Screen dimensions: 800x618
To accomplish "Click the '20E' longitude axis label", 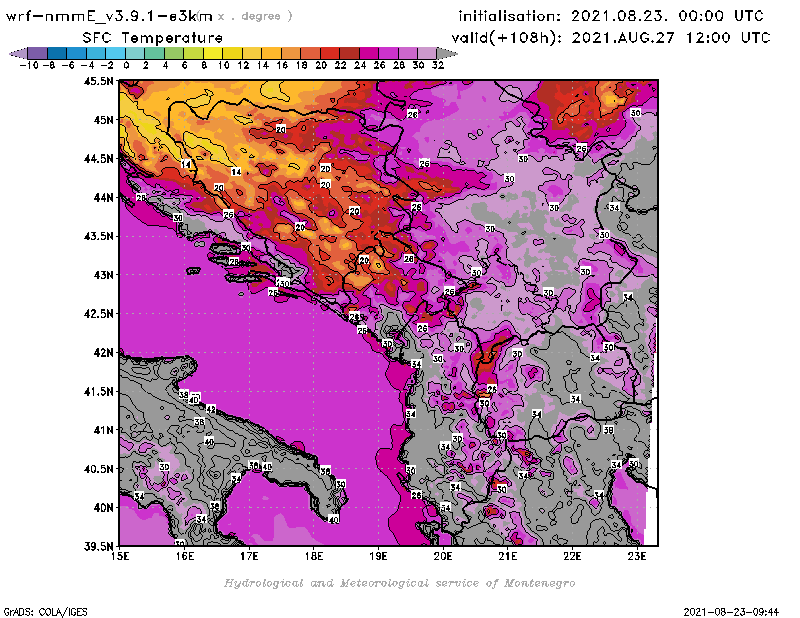I will tap(443, 556).
